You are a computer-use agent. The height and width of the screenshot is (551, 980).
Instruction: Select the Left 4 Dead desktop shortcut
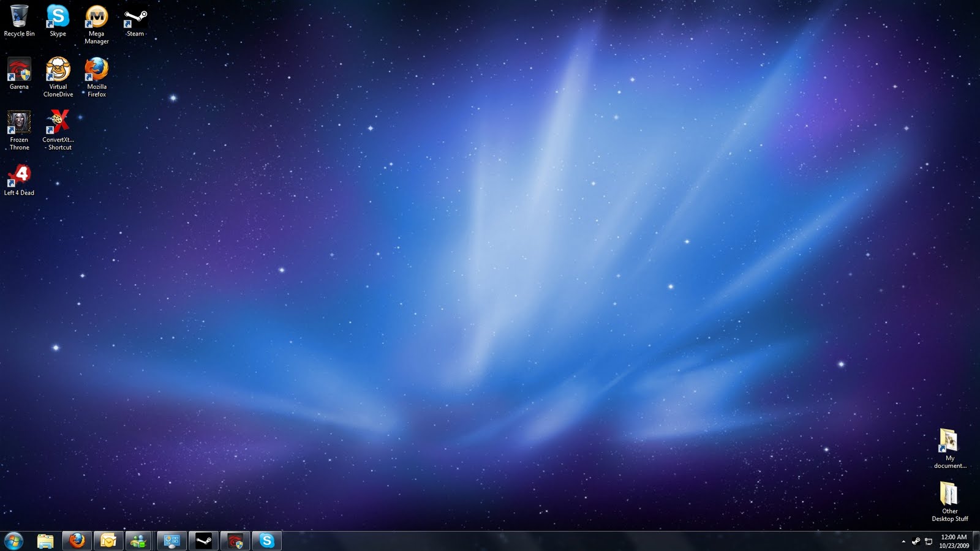(x=19, y=180)
